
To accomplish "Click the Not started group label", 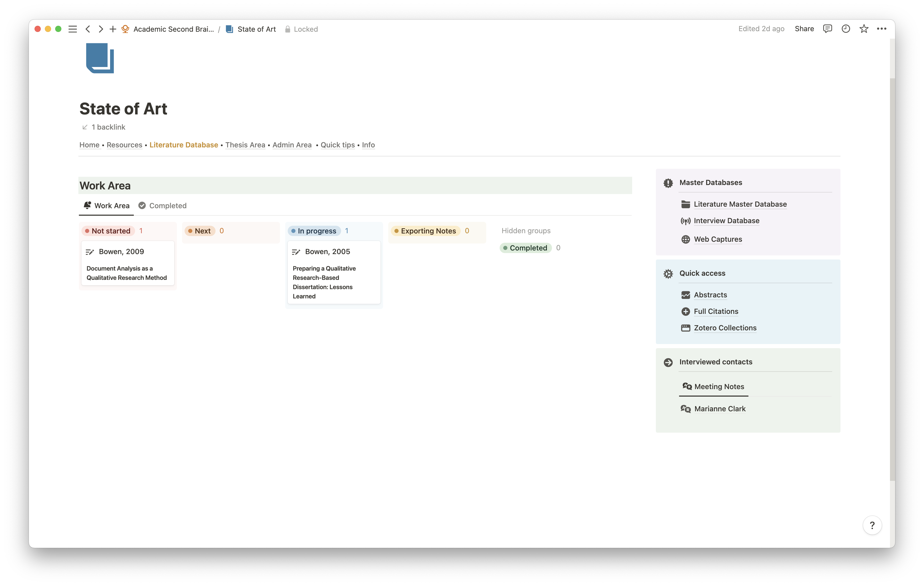I will point(108,231).
